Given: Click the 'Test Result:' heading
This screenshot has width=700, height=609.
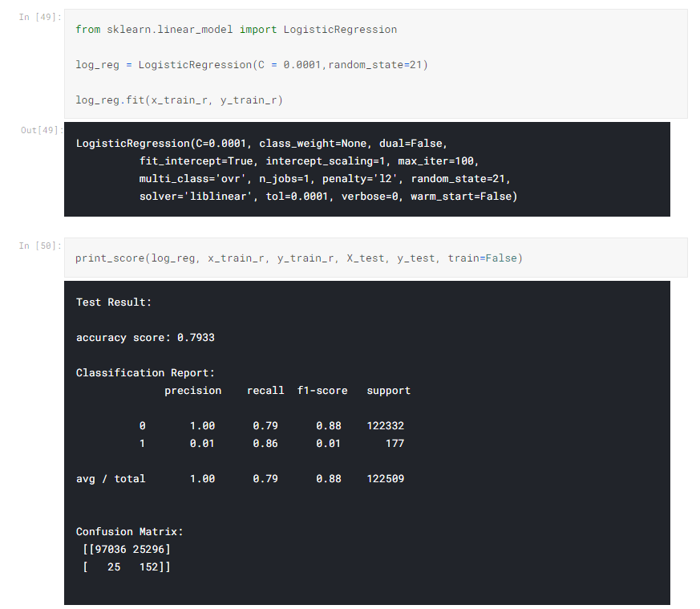Looking at the screenshot, I should click(114, 302).
